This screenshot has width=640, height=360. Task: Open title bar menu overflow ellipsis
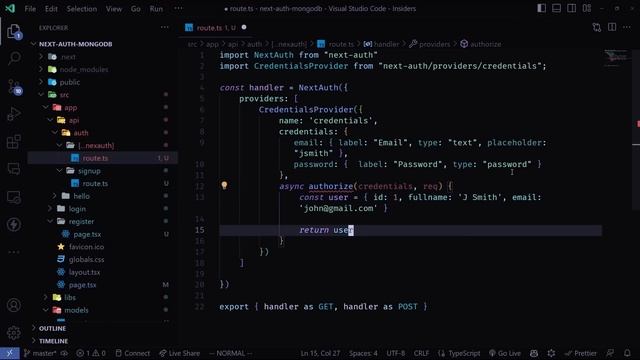pyautogui.click(x=178, y=9)
